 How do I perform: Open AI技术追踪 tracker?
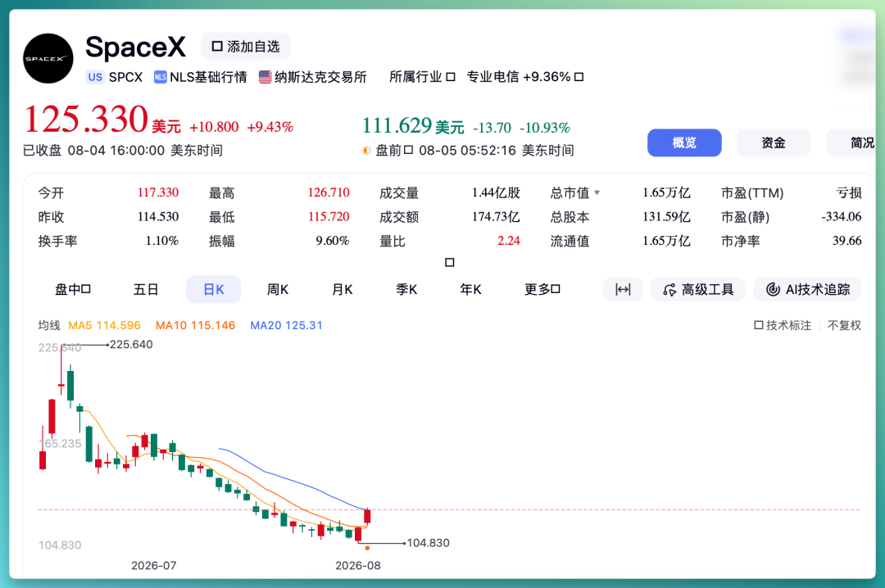click(x=808, y=289)
